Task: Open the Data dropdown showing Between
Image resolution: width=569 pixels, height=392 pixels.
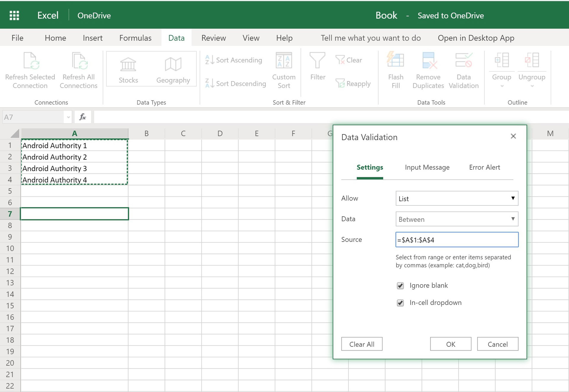Action: point(457,219)
